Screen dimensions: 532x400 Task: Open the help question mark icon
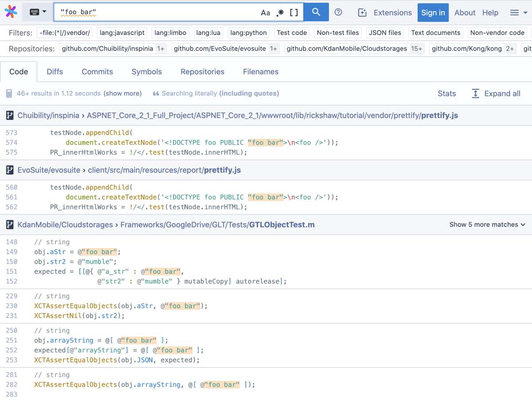click(x=338, y=12)
